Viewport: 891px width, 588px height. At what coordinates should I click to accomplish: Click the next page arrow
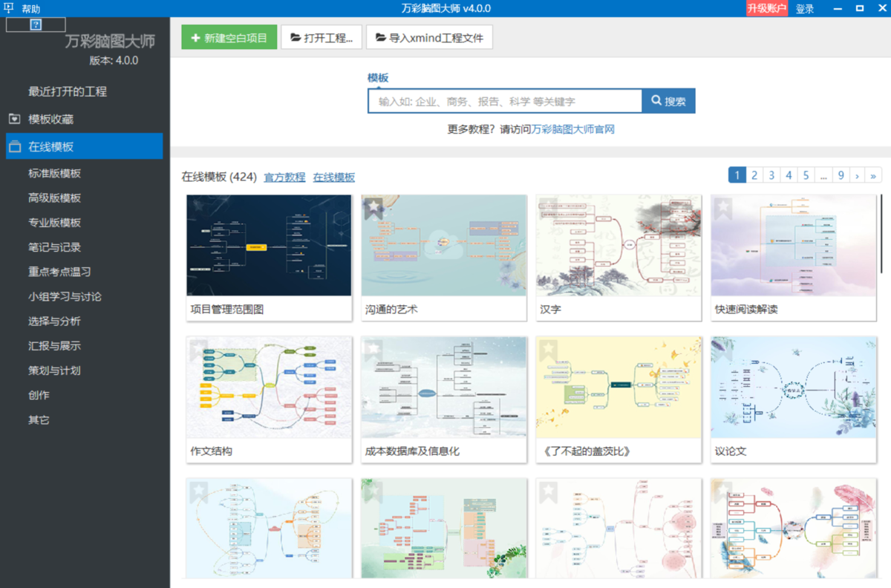(x=857, y=175)
